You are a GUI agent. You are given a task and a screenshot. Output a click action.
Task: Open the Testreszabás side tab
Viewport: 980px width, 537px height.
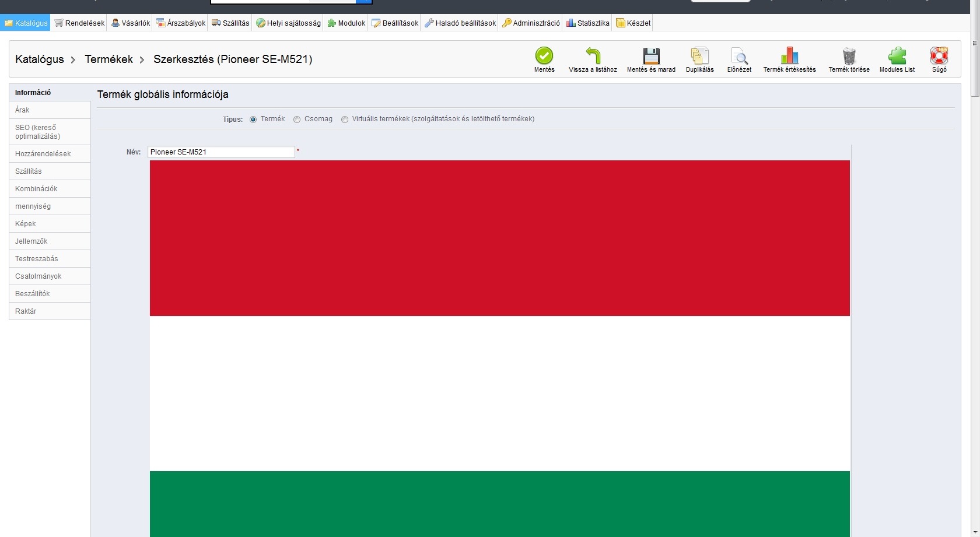(x=50, y=259)
